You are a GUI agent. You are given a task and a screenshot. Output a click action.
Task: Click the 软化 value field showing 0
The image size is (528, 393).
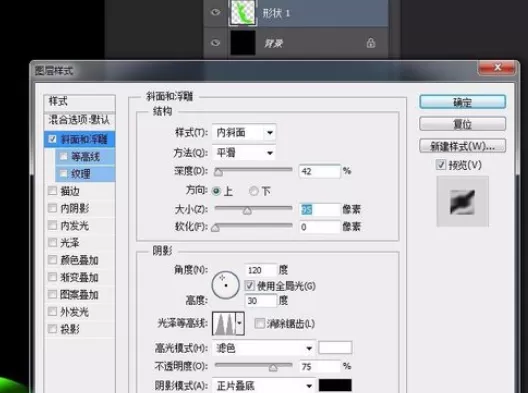(319, 227)
